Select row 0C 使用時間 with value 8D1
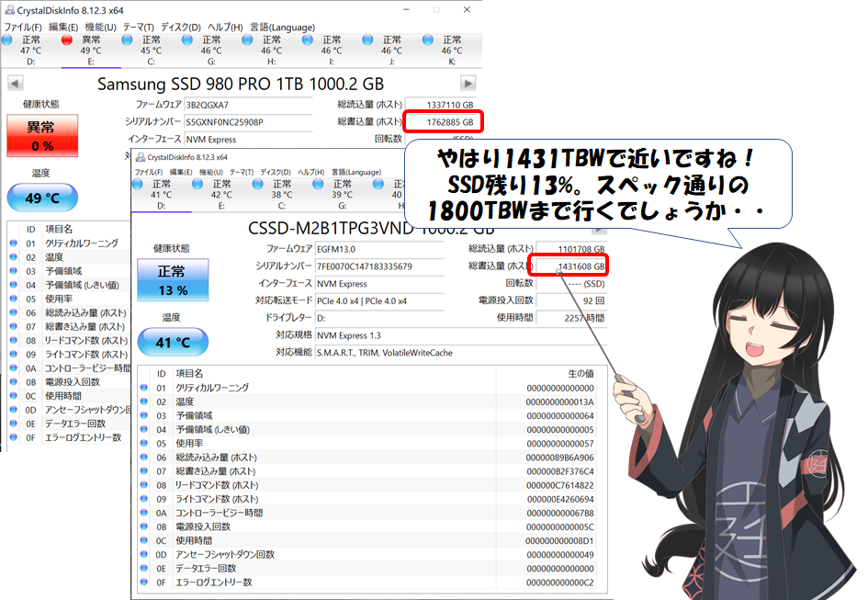The image size is (868, 600). 367,540
